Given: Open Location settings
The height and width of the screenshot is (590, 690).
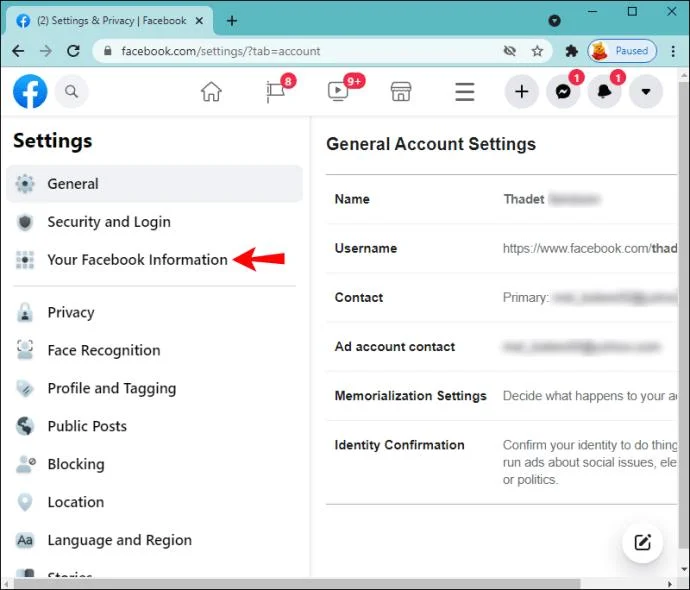Looking at the screenshot, I should 154,502.
